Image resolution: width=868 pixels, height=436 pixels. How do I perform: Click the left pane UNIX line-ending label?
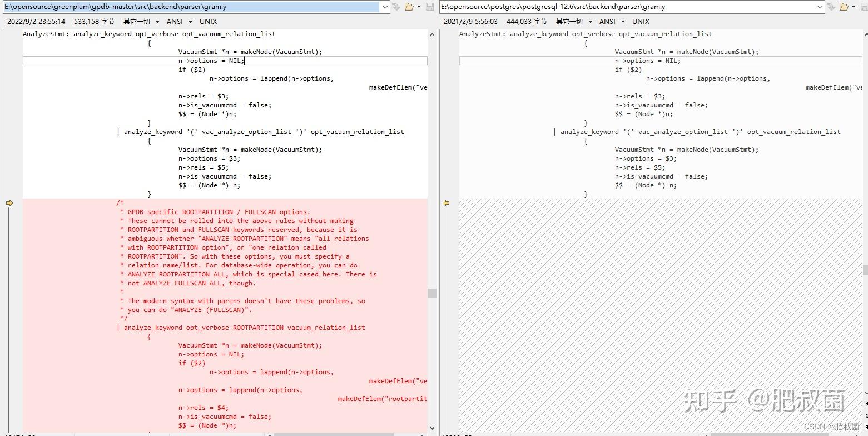coord(209,21)
